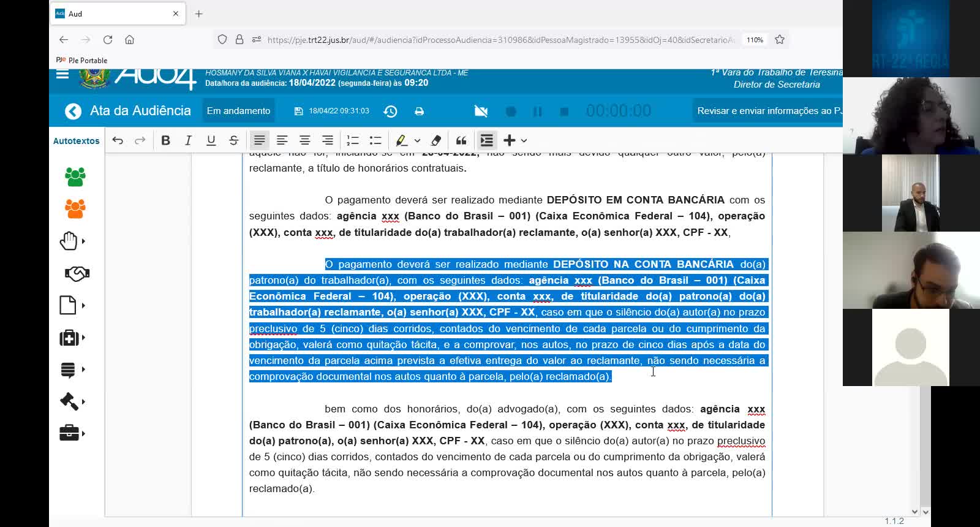The height and width of the screenshot is (527, 980).
Task: Open highlight color dropdown arrow
Action: tap(417, 141)
